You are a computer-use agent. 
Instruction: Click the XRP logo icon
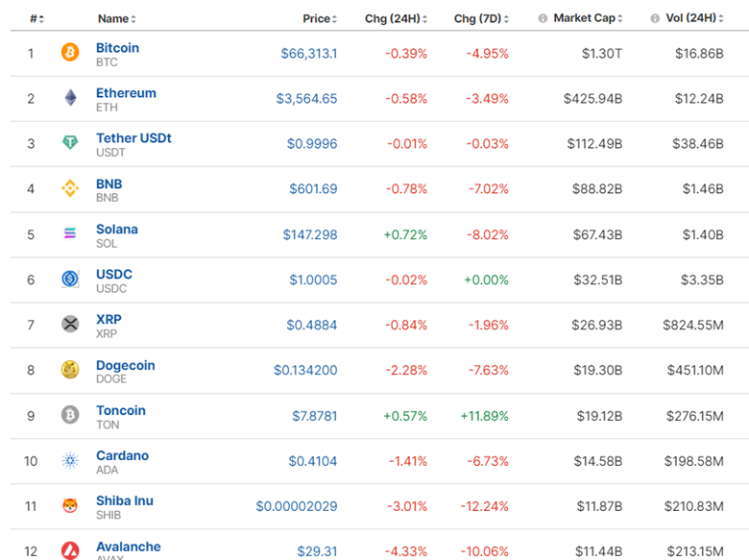coord(70,324)
